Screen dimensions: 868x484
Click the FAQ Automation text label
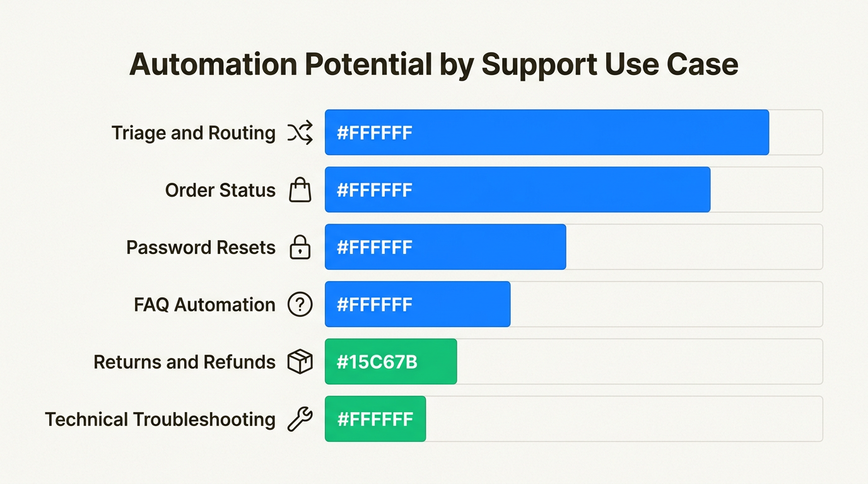pyautogui.click(x=204, y=304)
